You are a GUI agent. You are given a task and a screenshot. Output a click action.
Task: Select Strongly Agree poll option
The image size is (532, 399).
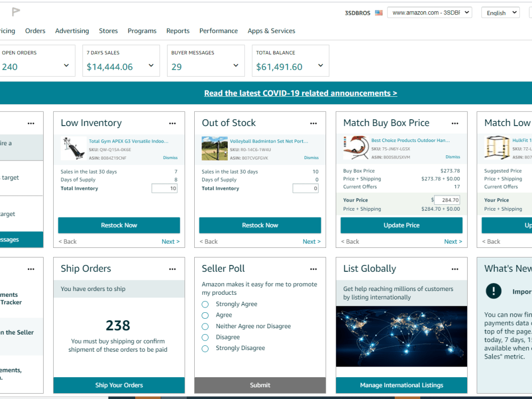(x=205, y=304)
